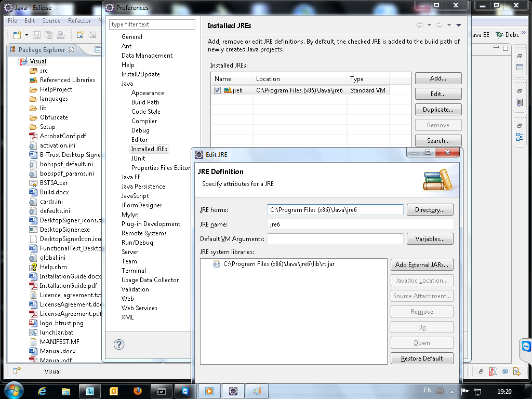Select Build Path under Java preferences
Image resolution: width=532 pixels, height=399 pixels.
point(145,102)
